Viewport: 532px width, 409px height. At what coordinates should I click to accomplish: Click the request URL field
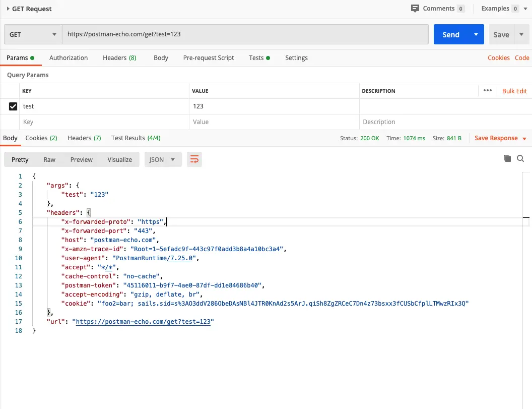tap(245, 34)
